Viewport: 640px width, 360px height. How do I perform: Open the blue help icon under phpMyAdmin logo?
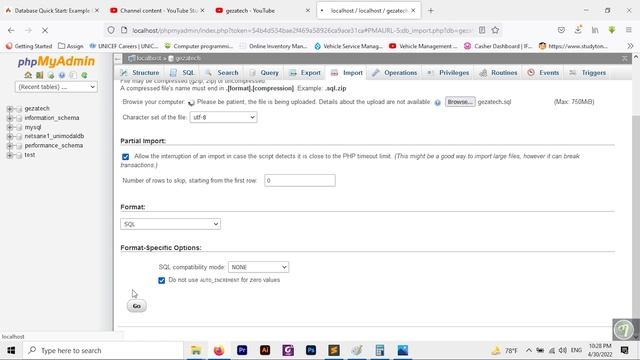pos(62,75)
